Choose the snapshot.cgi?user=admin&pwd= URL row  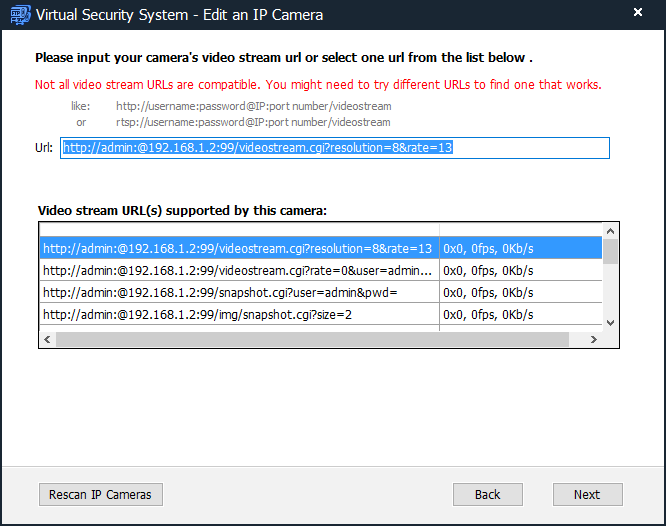[238, 292]
